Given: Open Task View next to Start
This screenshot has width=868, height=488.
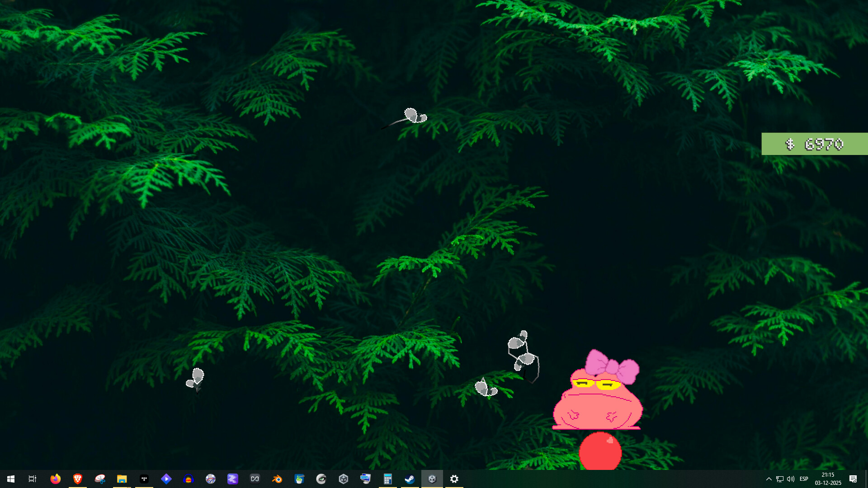Looking at the screenshot, I should point(32,479).
